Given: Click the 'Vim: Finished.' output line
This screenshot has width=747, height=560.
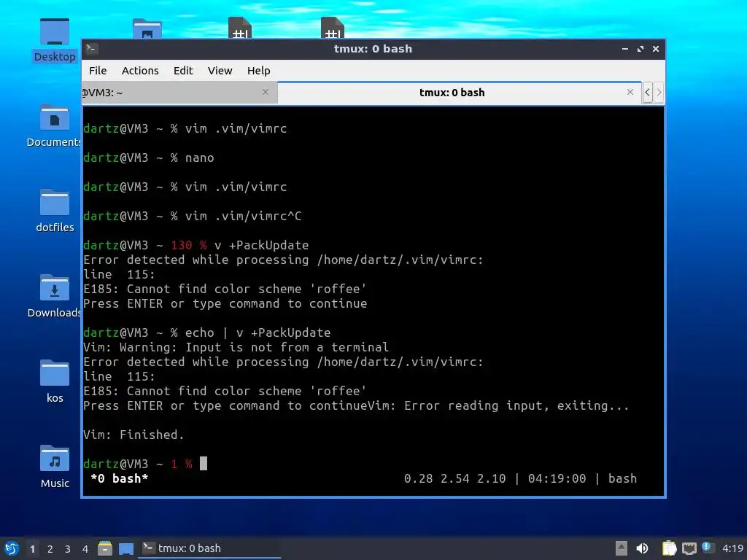Looking at the screenshot, I should pyautogui.click(x=133, y=435).
